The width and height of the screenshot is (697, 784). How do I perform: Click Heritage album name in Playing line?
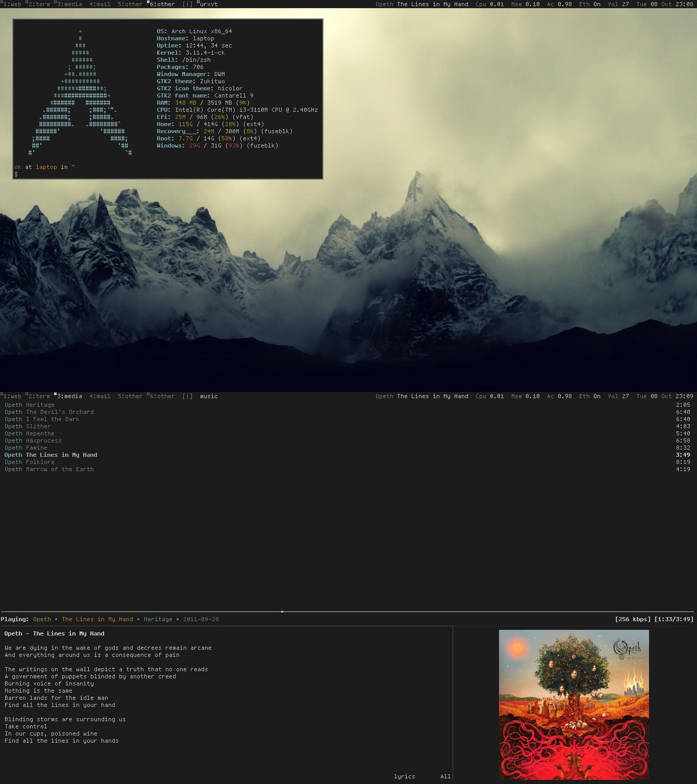coord(158,619)
